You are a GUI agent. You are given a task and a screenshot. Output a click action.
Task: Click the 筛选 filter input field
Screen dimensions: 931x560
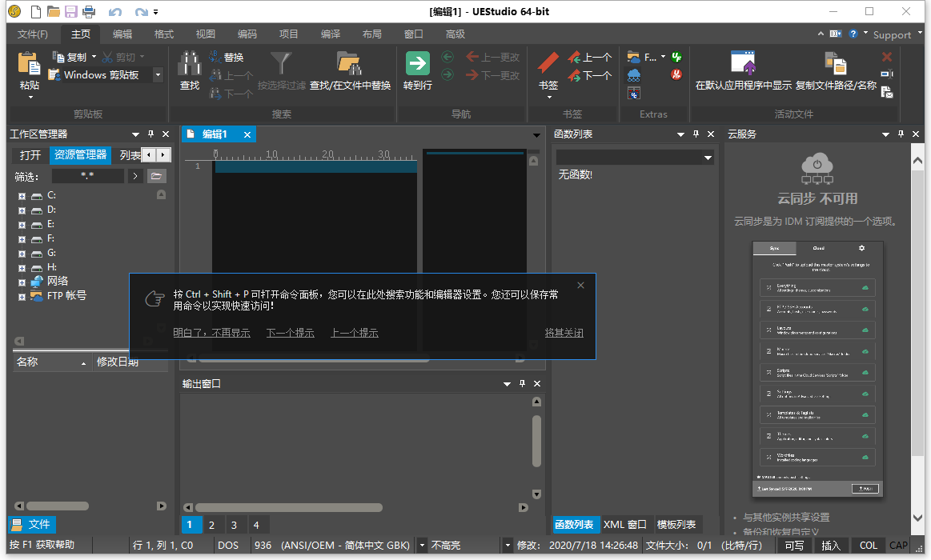pos(87,175)
